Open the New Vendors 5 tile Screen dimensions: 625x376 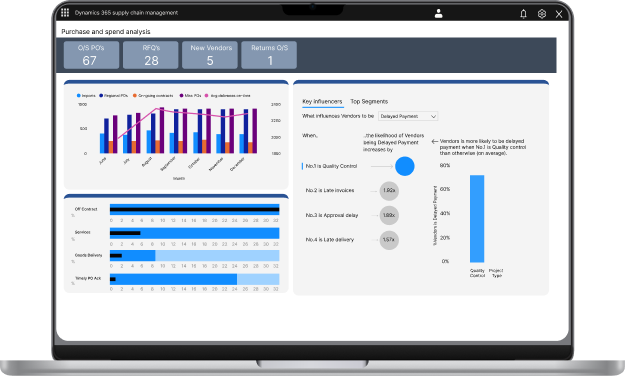click(210, 55)
